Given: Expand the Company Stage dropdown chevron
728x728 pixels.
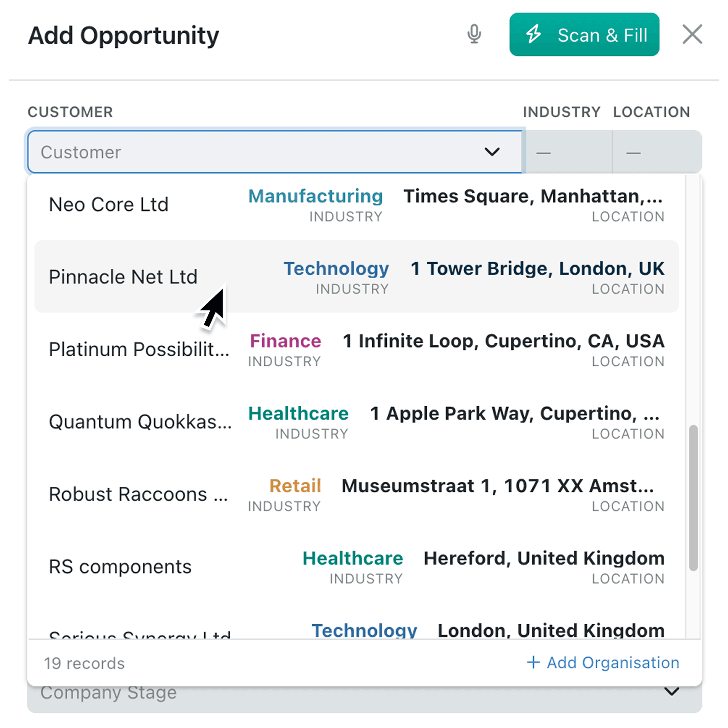Looking at the screenshot, I should (x=672, y=692).
